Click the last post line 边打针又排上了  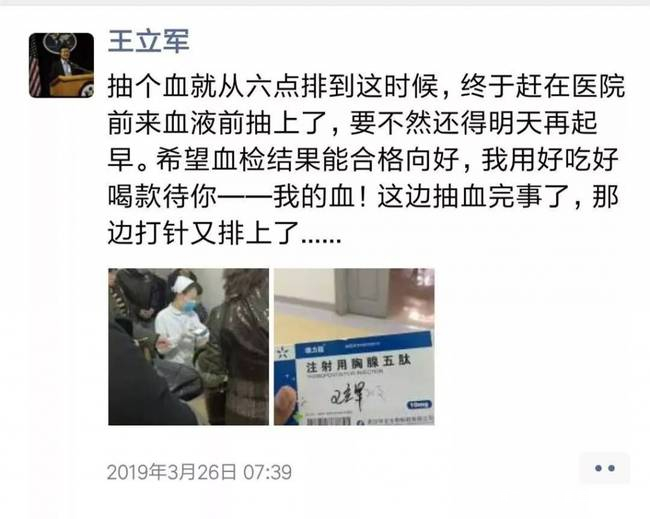[225, 233]
